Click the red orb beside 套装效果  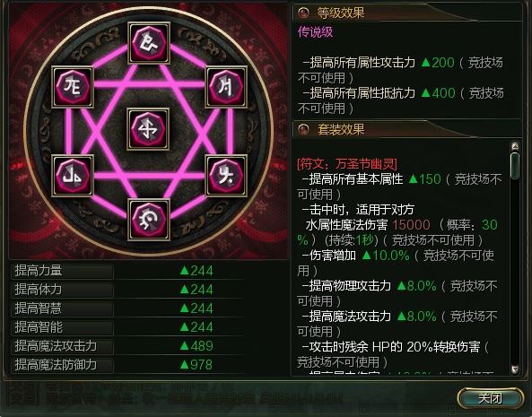coord(303,129)
